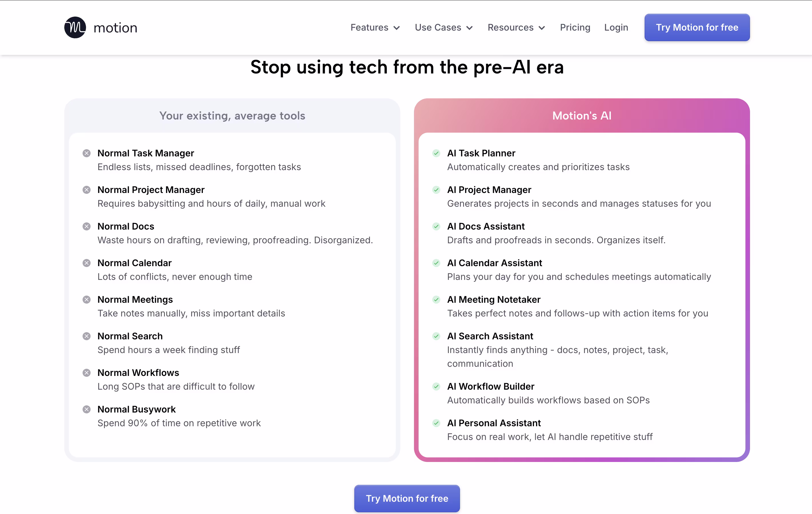Click the checkmark next to AI Personal Assistant

[x=436, y=423]
